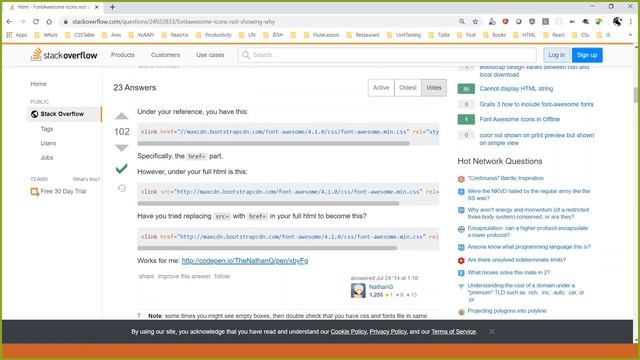Click the NathanG user avatar
640x360 pixels.
click(x=358, y=291)
